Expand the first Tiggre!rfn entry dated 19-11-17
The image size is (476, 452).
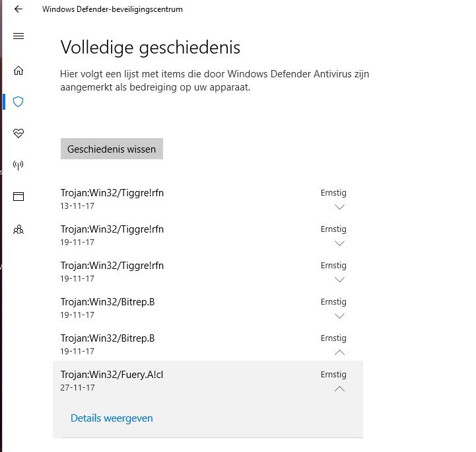click(339, 243)
